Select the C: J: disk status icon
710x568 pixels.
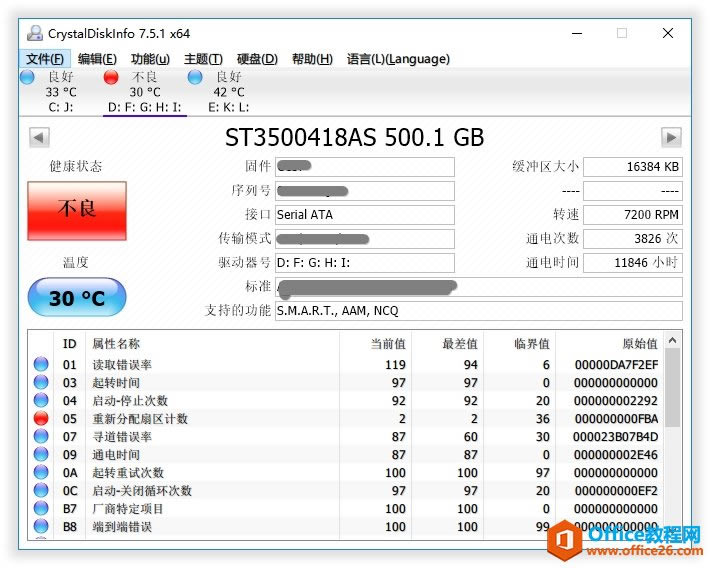(28, 77)
